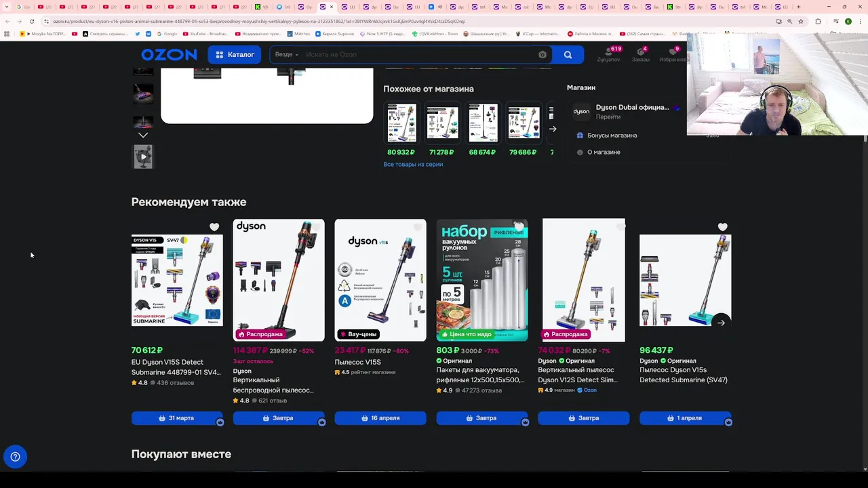The image size is (868, 488).
Task: Open the Dyson Dubai официа... store name
Action: pos(632,107)
